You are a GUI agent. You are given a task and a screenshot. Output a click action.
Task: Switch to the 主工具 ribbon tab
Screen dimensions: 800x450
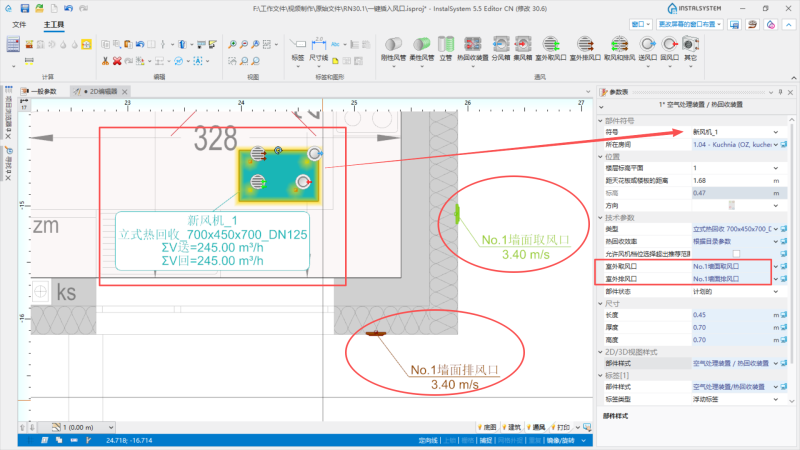(x=54, y=24)
